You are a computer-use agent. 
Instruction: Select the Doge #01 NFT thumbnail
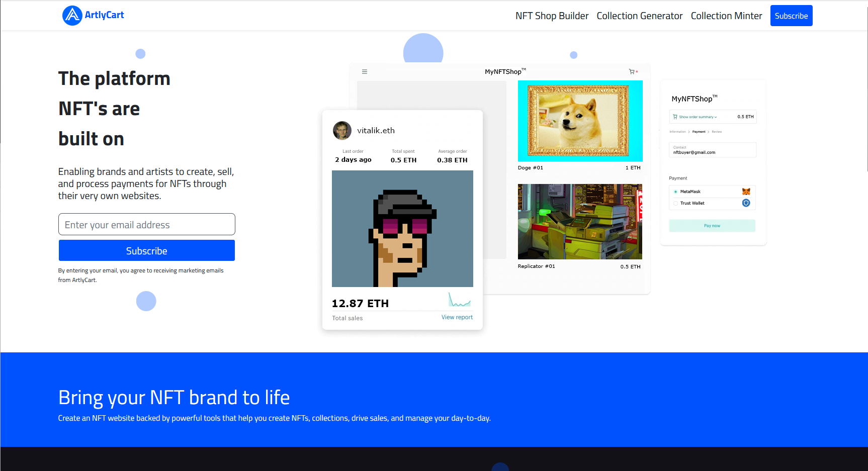tap(580, 121)
